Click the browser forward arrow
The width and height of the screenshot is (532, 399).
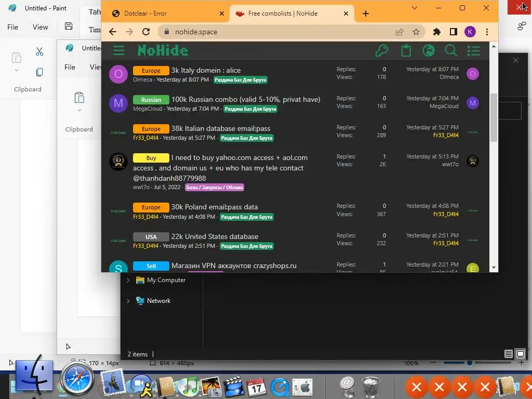(129, 32)
